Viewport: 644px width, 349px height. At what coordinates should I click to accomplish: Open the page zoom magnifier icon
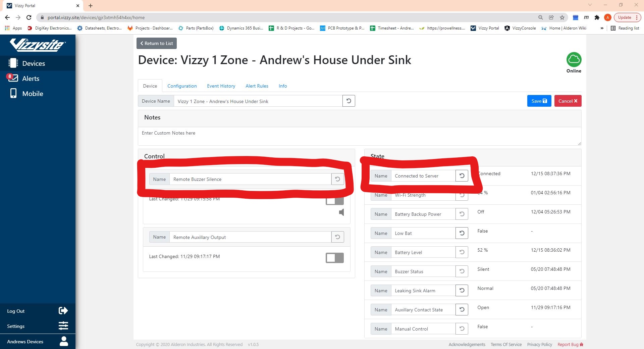click(540, 17)
